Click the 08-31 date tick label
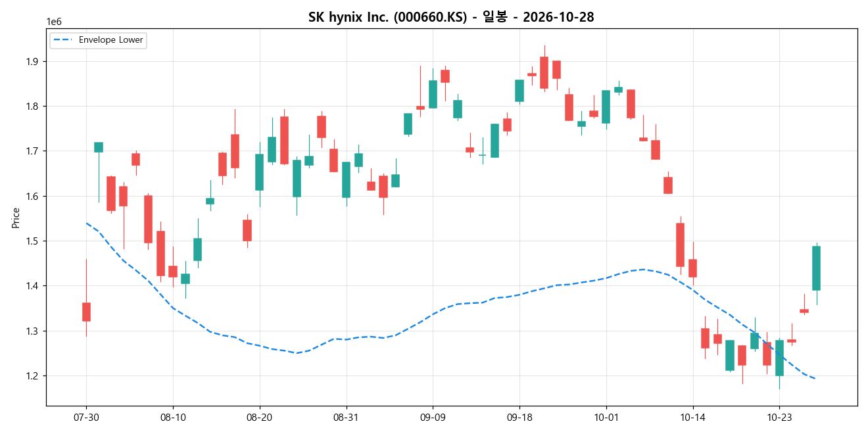This screenshot has height=434, width=868. point(346,416)
